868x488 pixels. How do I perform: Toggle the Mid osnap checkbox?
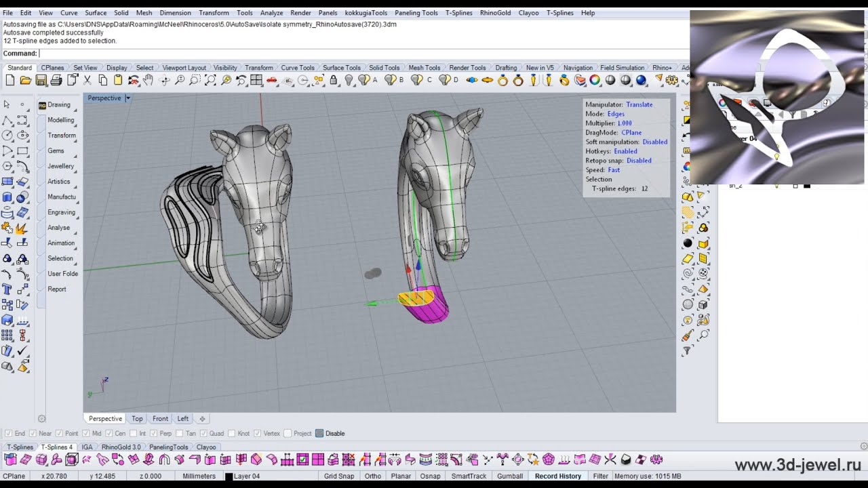[x=86, y=433]
